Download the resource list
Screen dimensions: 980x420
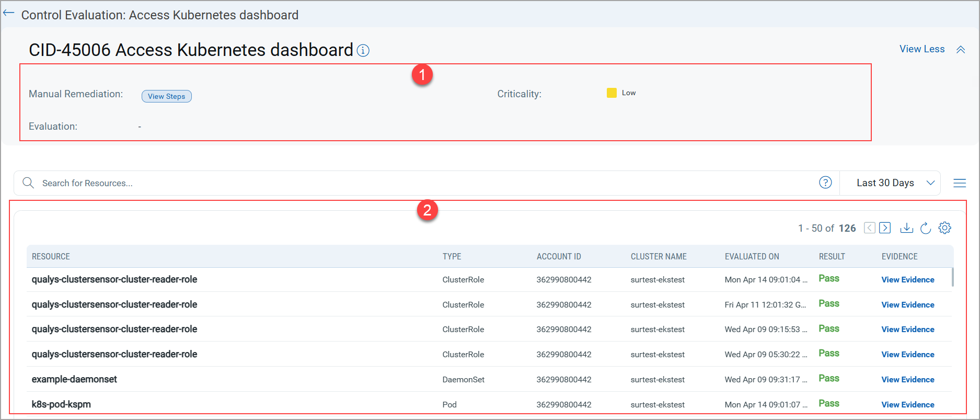coord(907,228)
